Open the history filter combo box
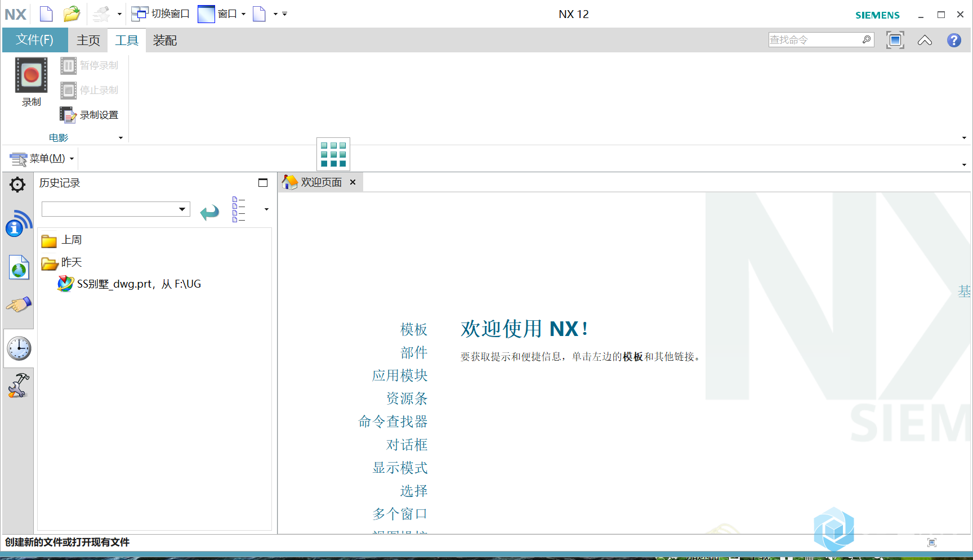The height and width of the screenshot is (560, 973). [x=115, y=209]
